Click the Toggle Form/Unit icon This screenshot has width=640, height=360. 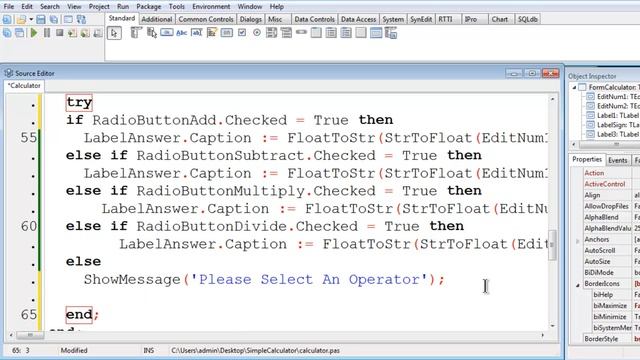pyautogui.click(x=82, y=19)
